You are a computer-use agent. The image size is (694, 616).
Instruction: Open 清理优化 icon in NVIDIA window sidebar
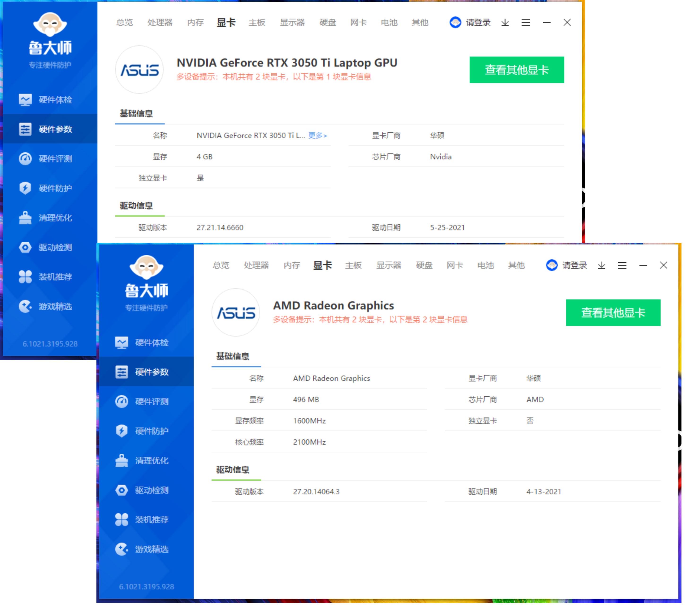tap(25, 218)
